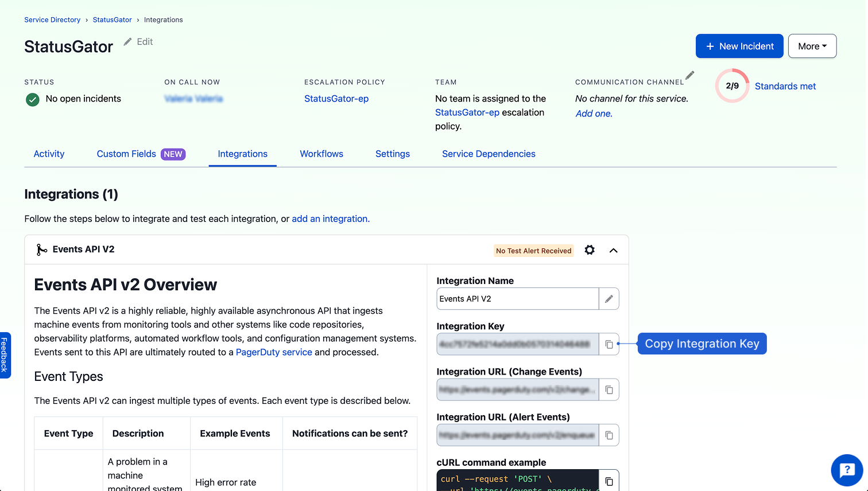The width and height of the screenshot is (868, 491).
Task: Switch to Service Dependencies tab
Action: 489,154
